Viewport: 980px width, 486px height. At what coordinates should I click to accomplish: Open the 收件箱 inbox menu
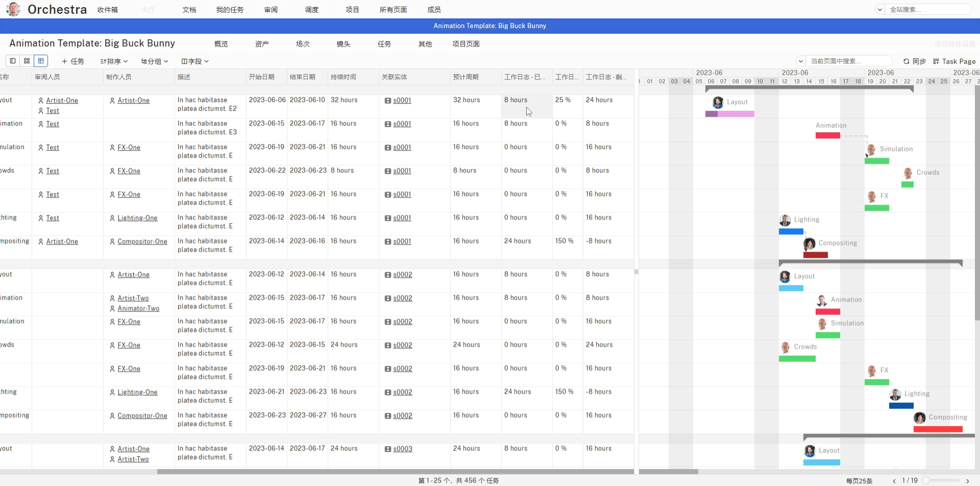coord(108,10)
